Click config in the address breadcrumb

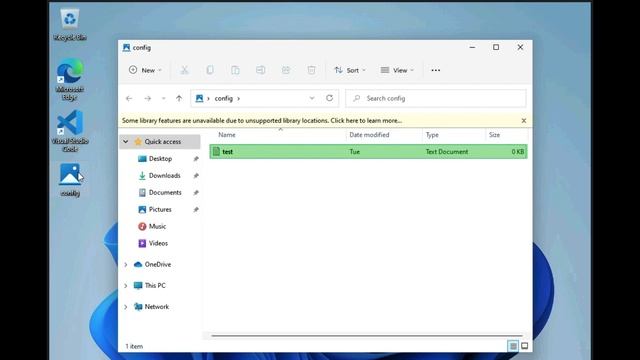pyautogui.click(x=224, y=98)
